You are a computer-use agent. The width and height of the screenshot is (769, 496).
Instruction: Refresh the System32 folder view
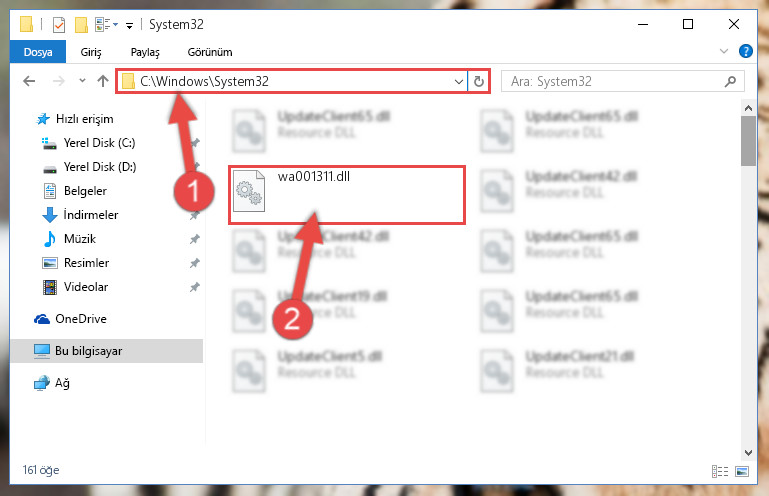479,81
